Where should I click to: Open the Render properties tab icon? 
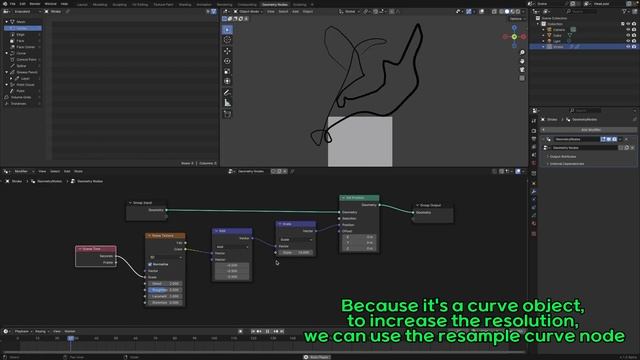533,131
